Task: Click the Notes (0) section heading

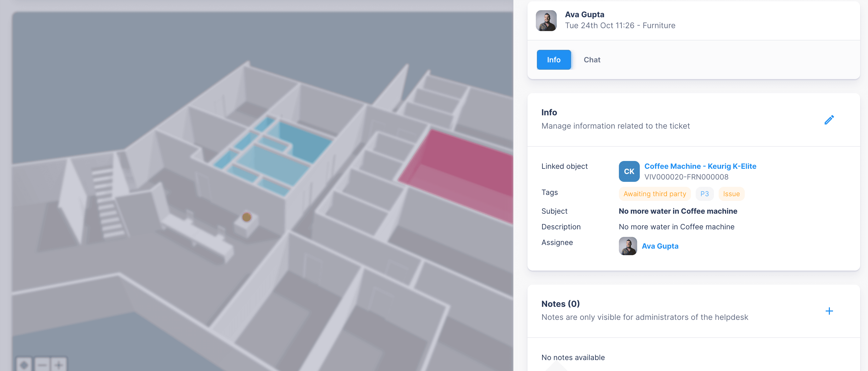Action: click(x=560, y=304)
